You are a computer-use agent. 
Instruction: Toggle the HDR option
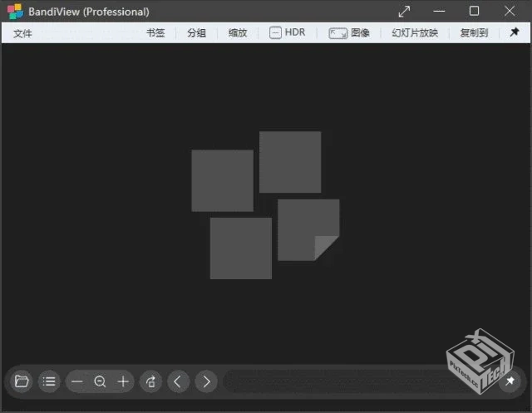pos(287,32)
